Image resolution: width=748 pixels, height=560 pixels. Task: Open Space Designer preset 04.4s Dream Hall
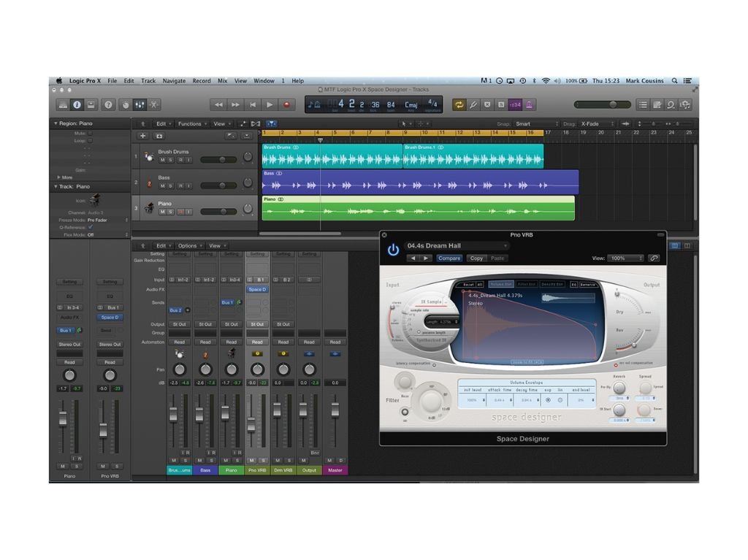(x=456, y=245)
